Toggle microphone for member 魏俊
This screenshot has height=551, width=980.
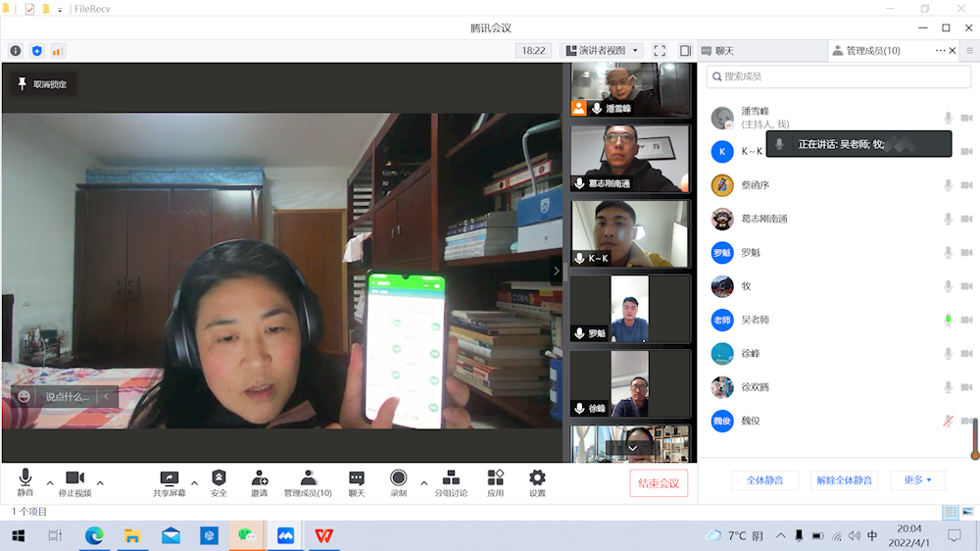pyautogui.click(x=948, y=421)
